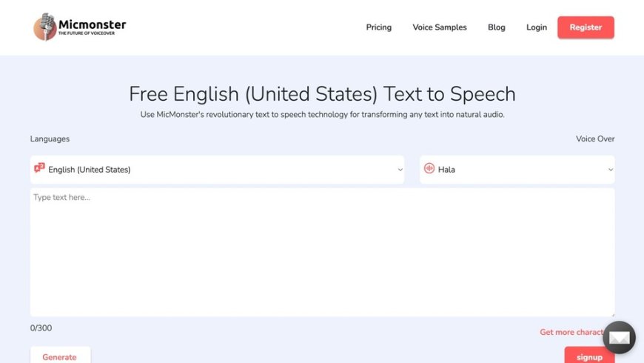Click the MicMonster revolutionary technology subtitle
The height and width of the screenshot is (363, 644).
point(323,115)
